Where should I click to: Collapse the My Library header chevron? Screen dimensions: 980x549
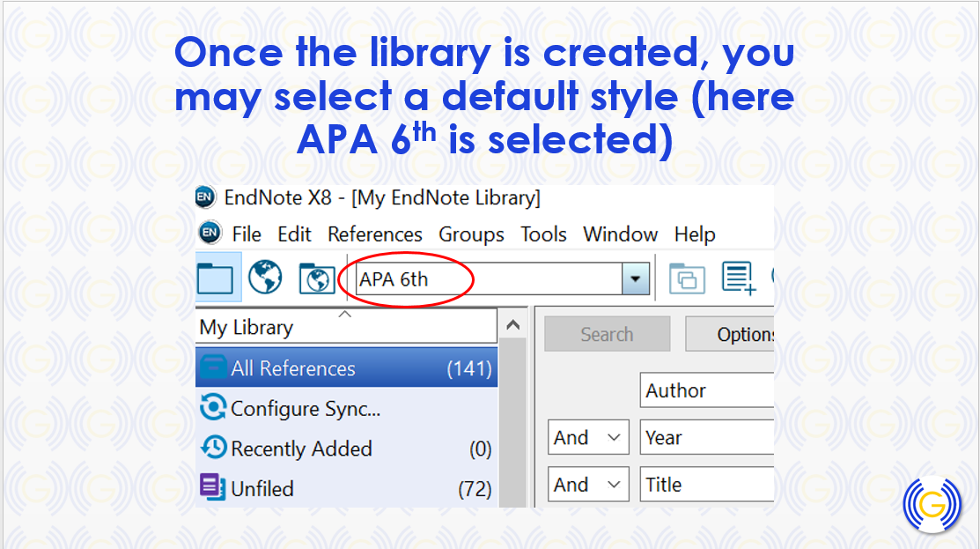[345, 314]
